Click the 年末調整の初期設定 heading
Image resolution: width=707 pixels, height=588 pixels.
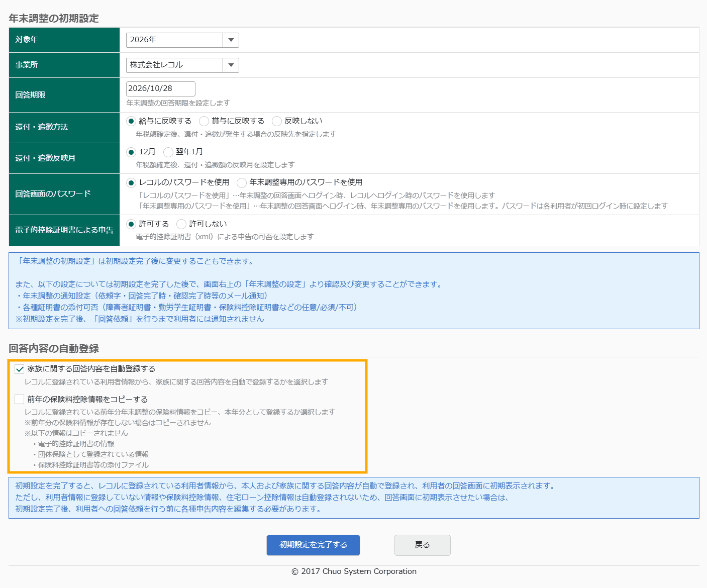(x=54, y=19)
